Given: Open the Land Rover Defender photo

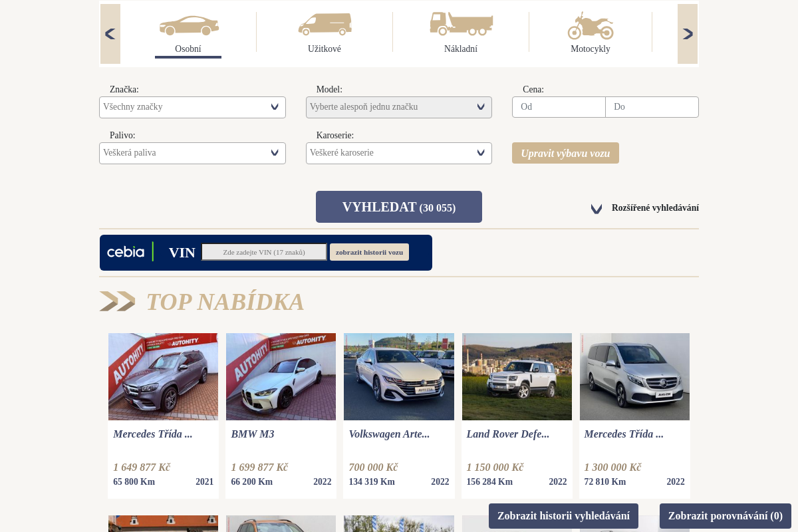Looking at the screenshot, I should [517, 376].
